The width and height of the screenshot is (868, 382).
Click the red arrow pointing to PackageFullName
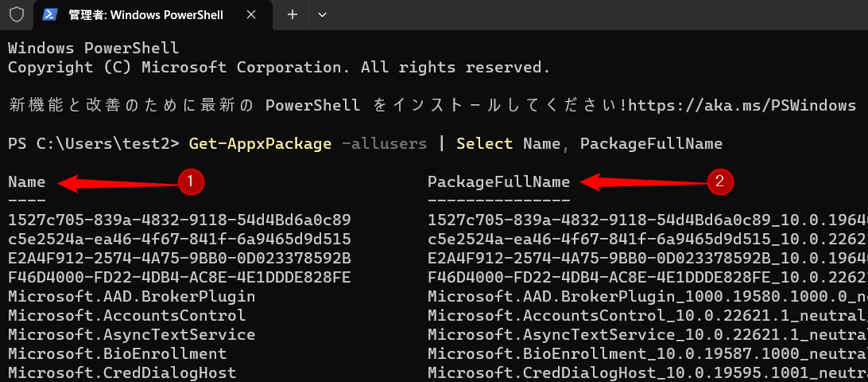(x=642, y=183)
